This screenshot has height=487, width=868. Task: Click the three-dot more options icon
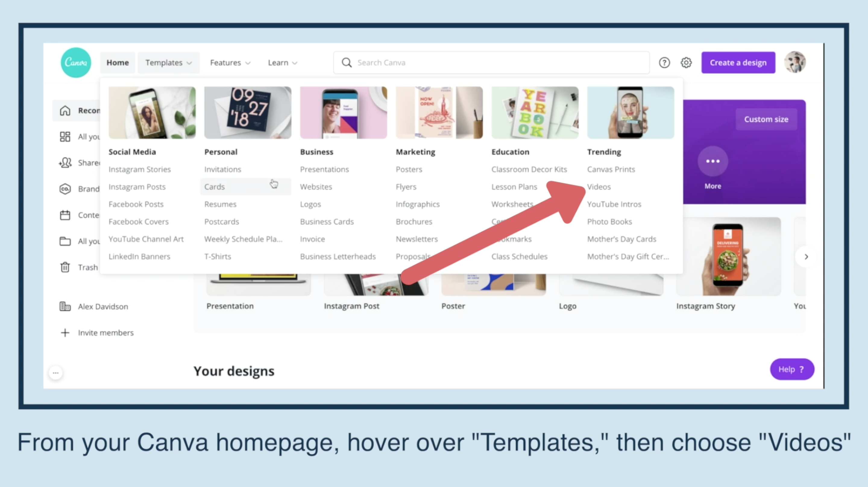pyautogui.click(x=713, y=161)
